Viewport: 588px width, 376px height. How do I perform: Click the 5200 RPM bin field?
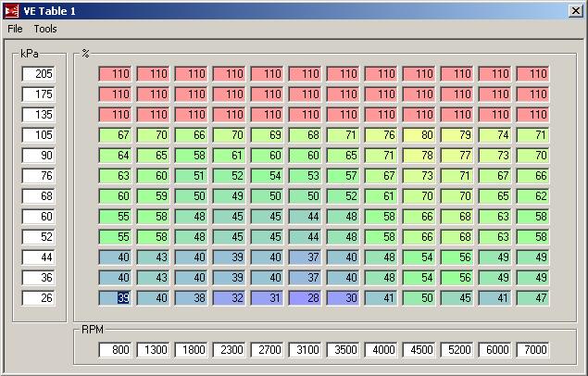(x=457, y=350)
